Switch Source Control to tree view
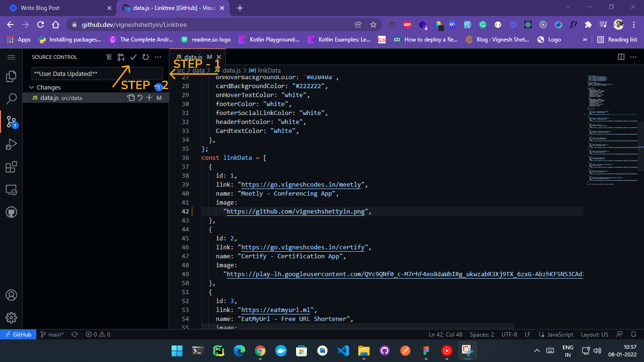The width and height of the screenshot is (644, 362). (x=109, y=57)
